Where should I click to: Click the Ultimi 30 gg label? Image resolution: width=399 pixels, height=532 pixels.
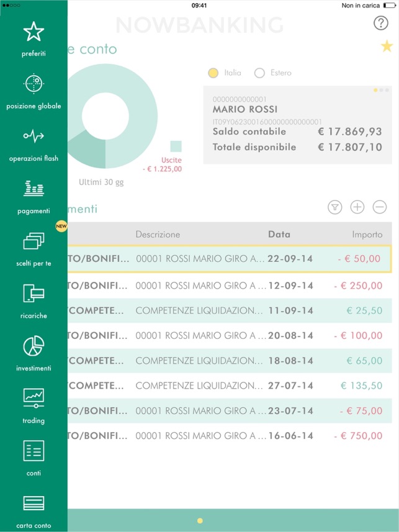tap(101, 183)
